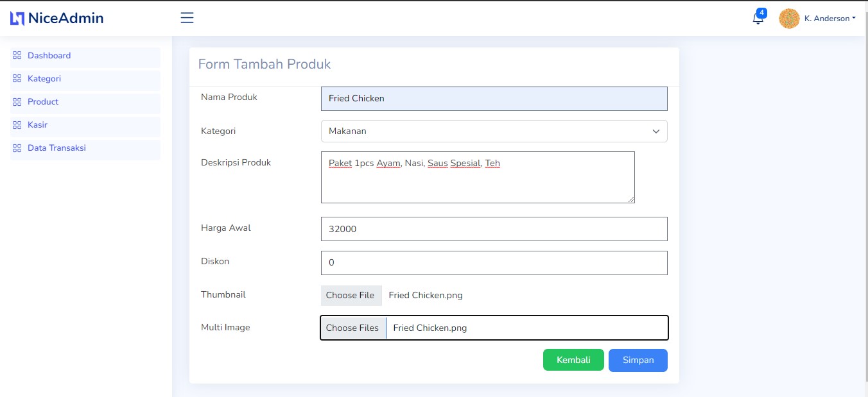Select Dashboard in the sidebar
Image resolution: width=868 pixels, height=397 pixels.
[49, 56]
